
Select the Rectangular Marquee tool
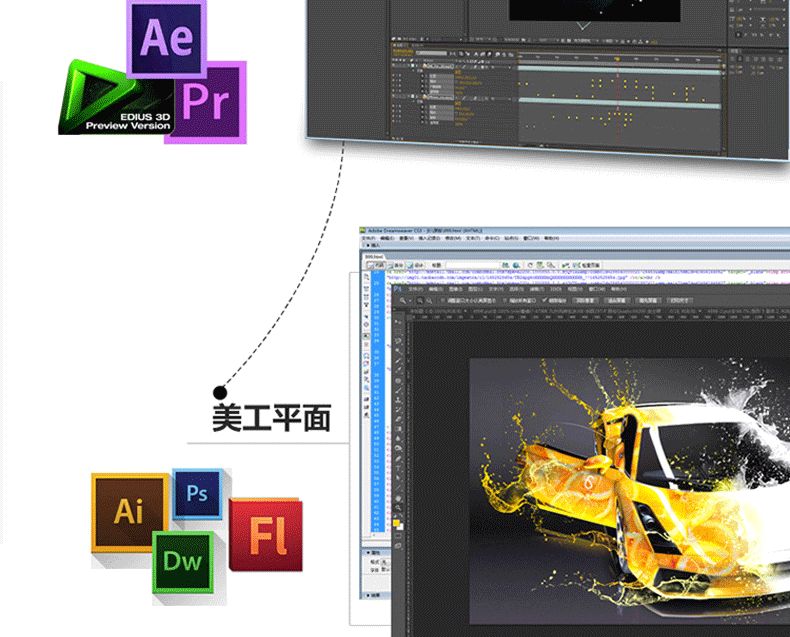398,331
